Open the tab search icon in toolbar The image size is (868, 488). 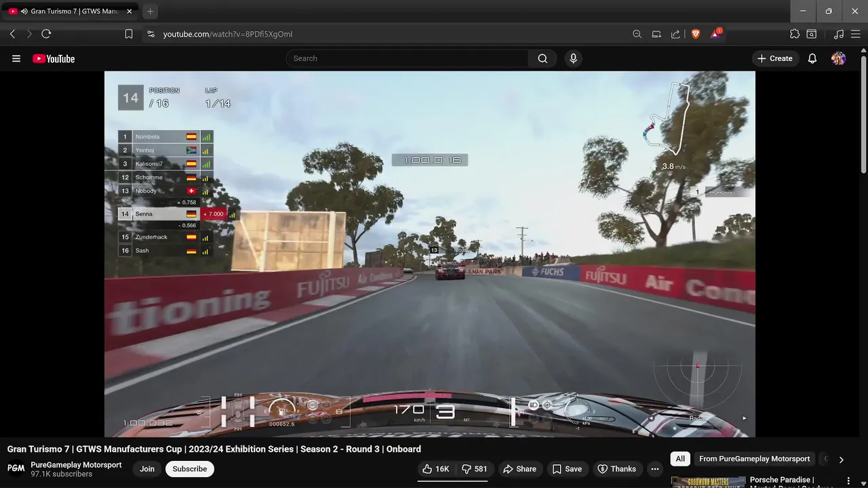point(811,34)
